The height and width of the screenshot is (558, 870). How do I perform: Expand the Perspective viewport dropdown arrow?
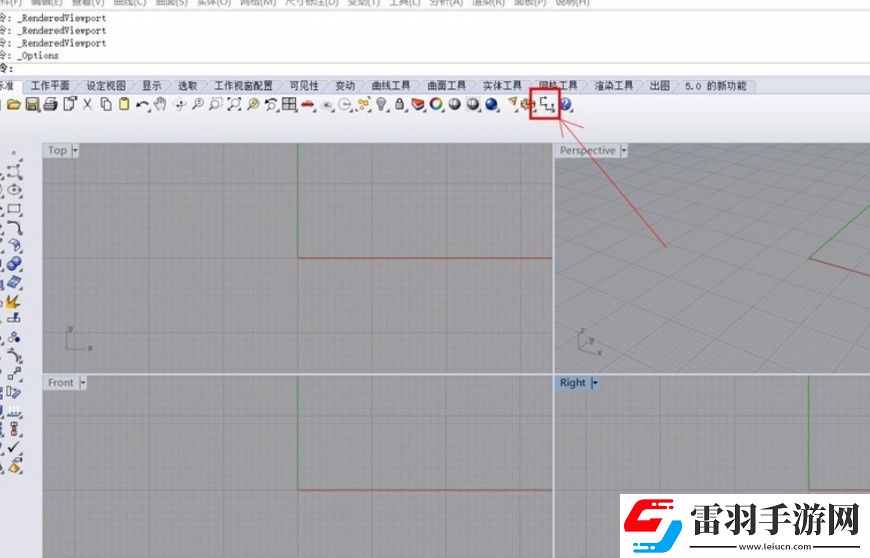[624, 150]
